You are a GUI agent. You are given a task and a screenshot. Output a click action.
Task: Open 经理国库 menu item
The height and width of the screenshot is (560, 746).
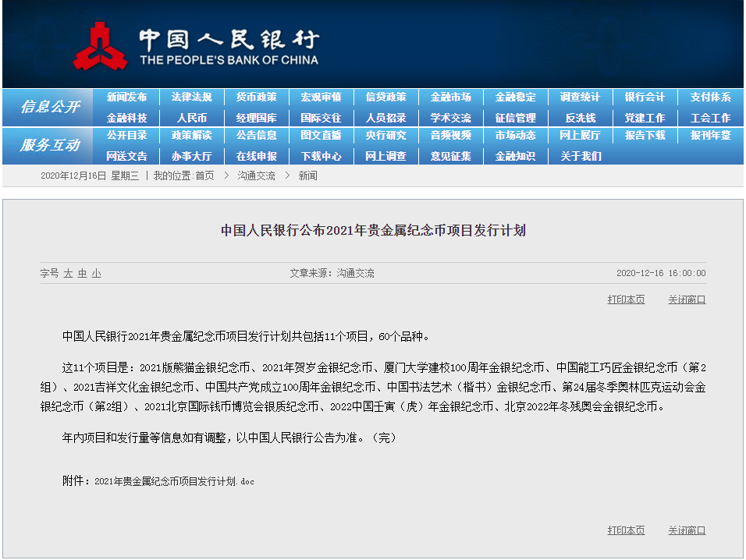click(x=256, y=118)
